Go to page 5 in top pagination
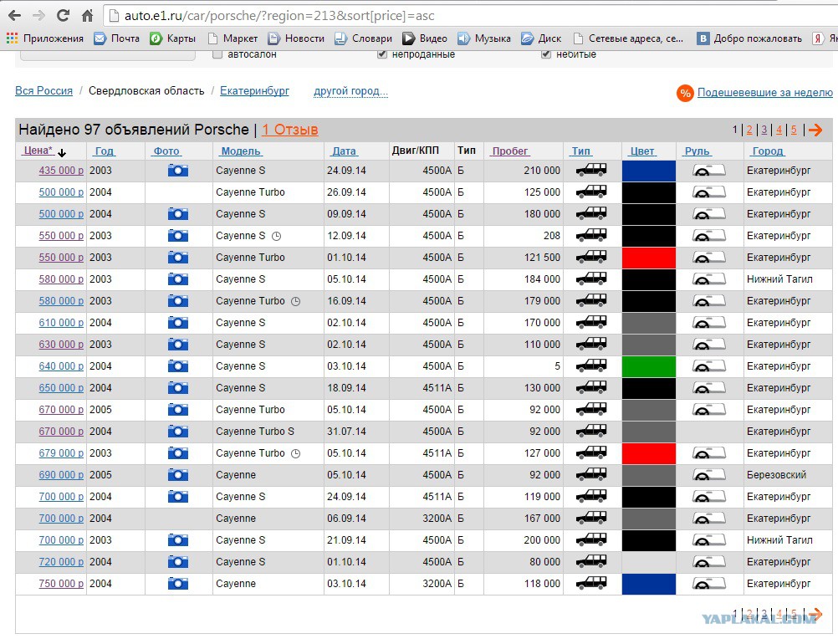This screenshot has height=644, width=838. click(794, 130)
